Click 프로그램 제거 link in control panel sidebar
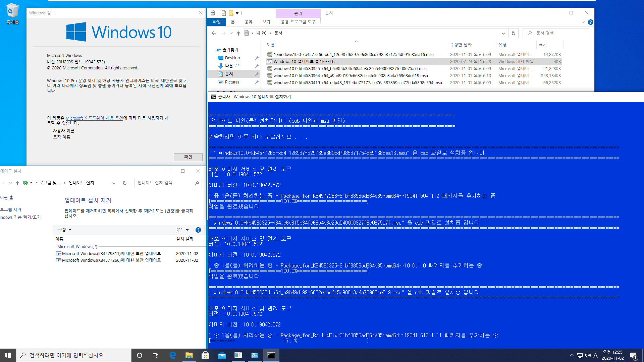 (x=10, y=209)
